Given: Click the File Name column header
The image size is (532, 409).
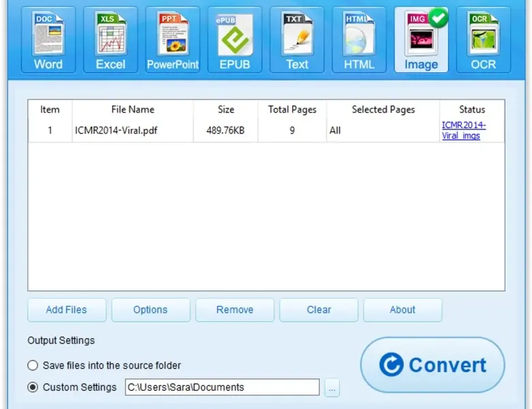Looking at the screenshot, I should click(x=133, y=109).
